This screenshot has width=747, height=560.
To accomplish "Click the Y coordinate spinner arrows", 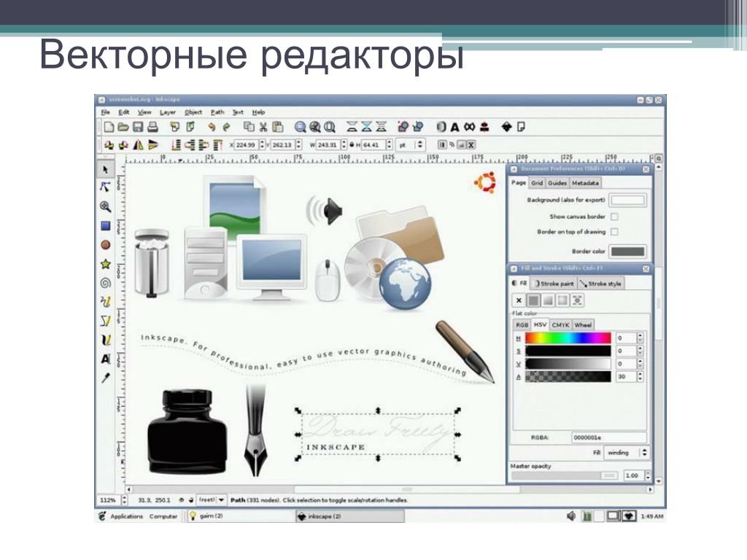I will point(298,145).
